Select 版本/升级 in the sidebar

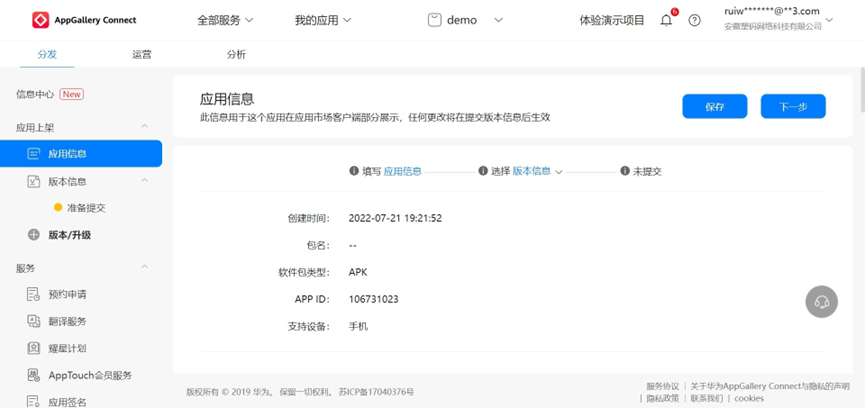[70, 235]
